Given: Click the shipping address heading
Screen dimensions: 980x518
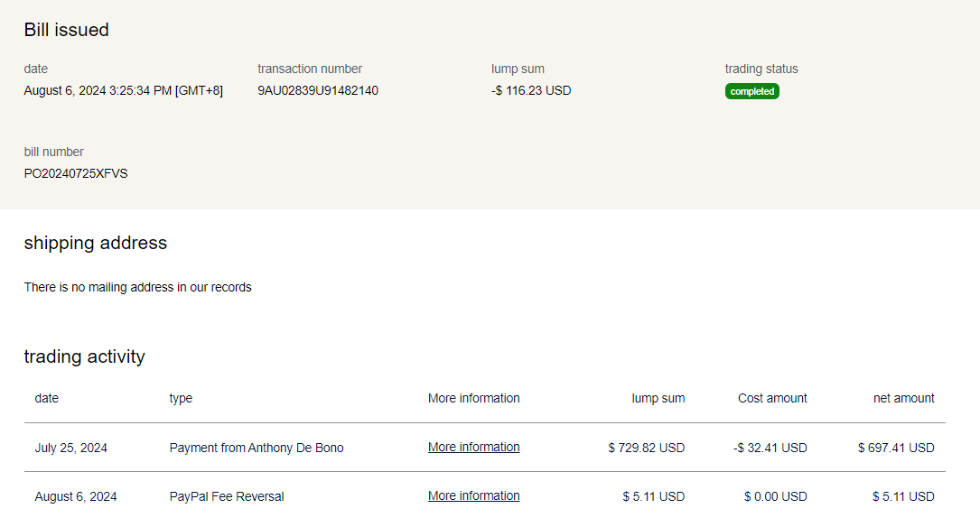Looking at the screenshot, I should (95, 243).
